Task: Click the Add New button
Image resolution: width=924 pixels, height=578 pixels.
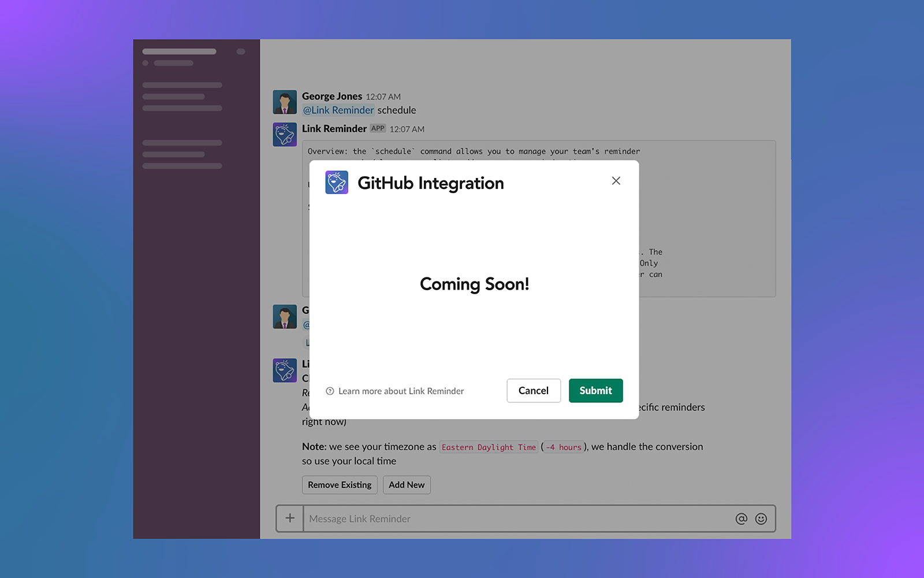Action: (407, 485)
